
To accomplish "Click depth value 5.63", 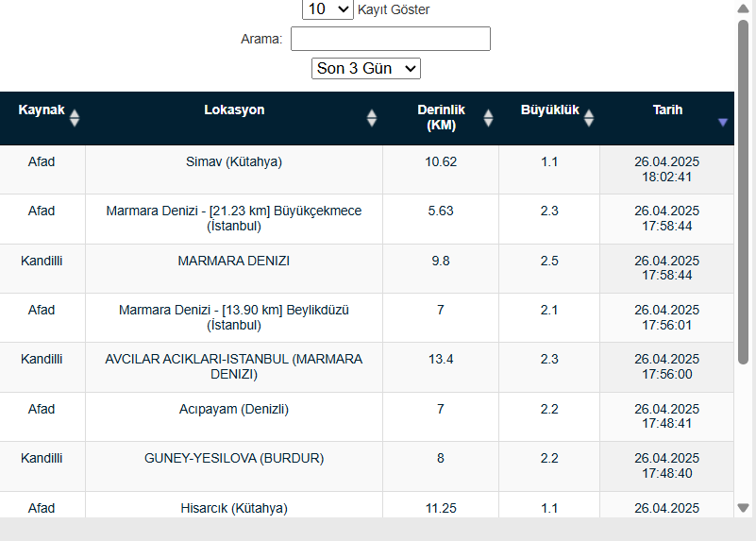I will click(441, 211).
